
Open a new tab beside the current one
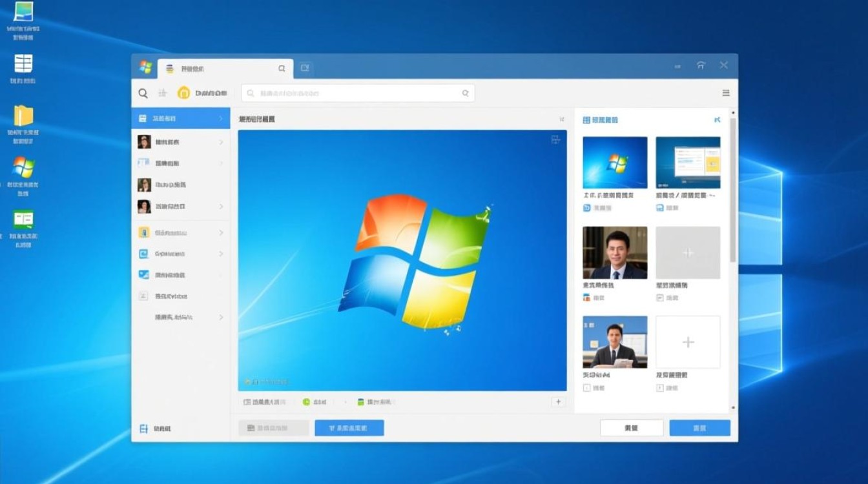pyautogui.click(x=304, y=67)
